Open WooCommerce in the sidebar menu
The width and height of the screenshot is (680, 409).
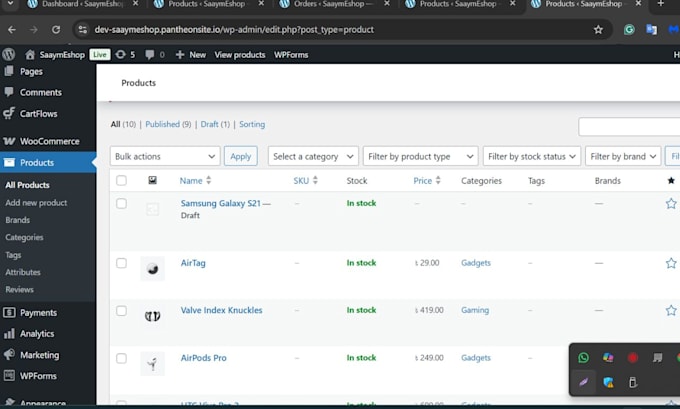48,141
